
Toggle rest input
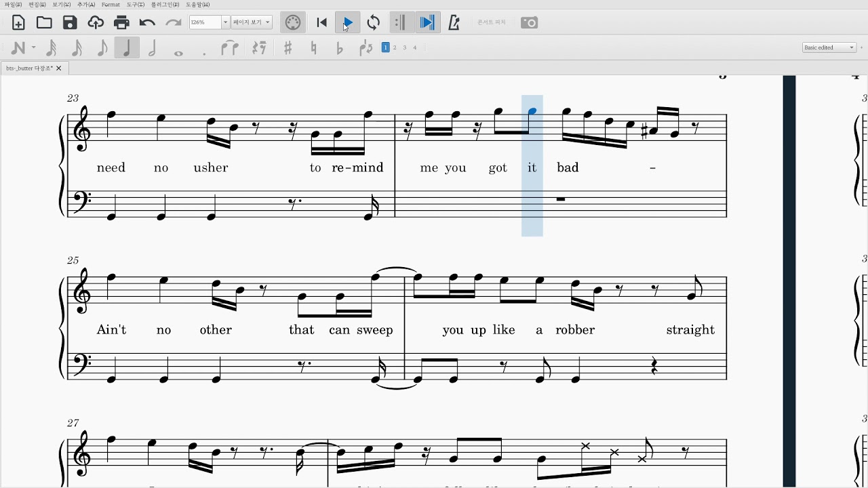(x=259, y=48)
